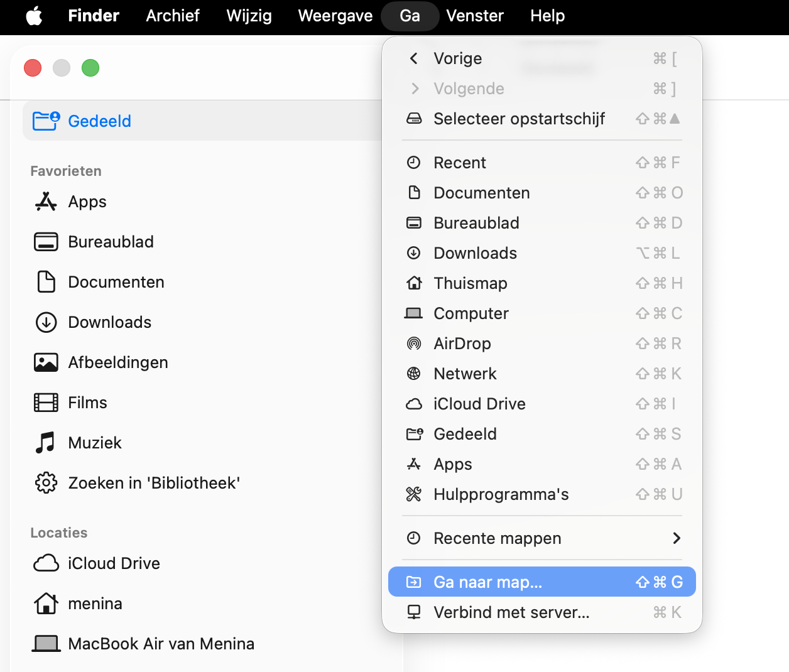Choose Recent in the Ga menu
This screenshot has height=672, width=789.
pyautogui.click(x=542, y=163)
